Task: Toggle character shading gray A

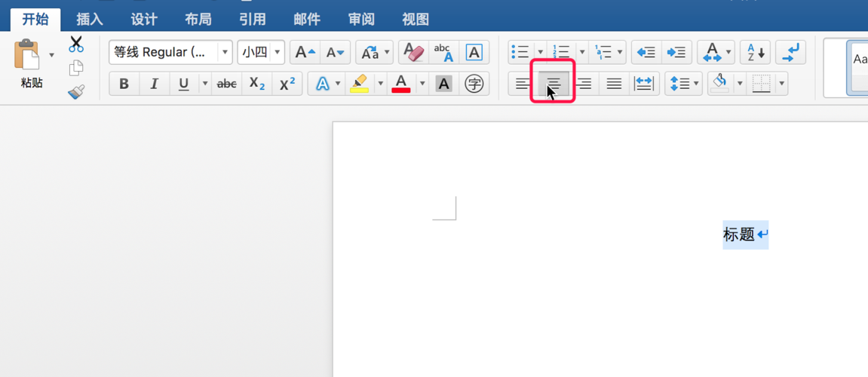Action: (x=444, y=84)
